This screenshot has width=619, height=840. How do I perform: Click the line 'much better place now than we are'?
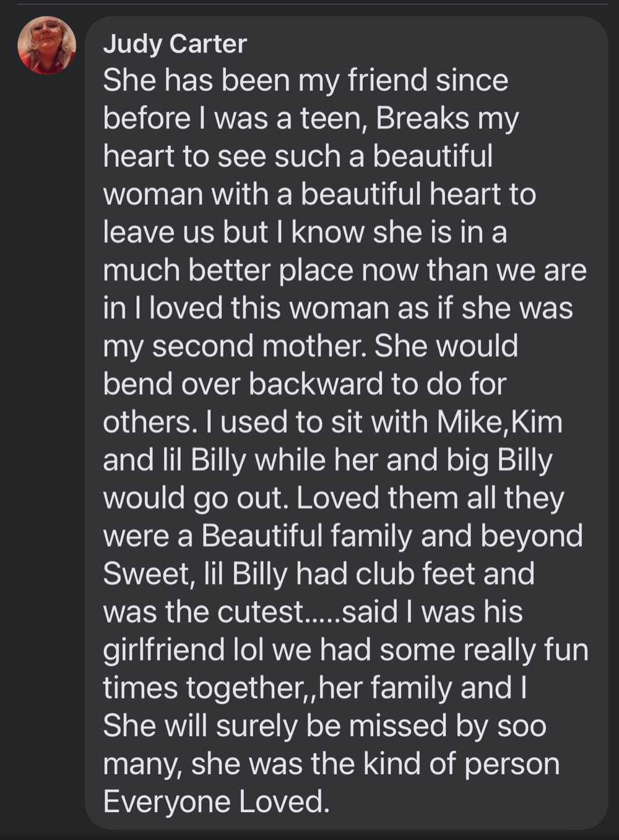pos(344,270)
